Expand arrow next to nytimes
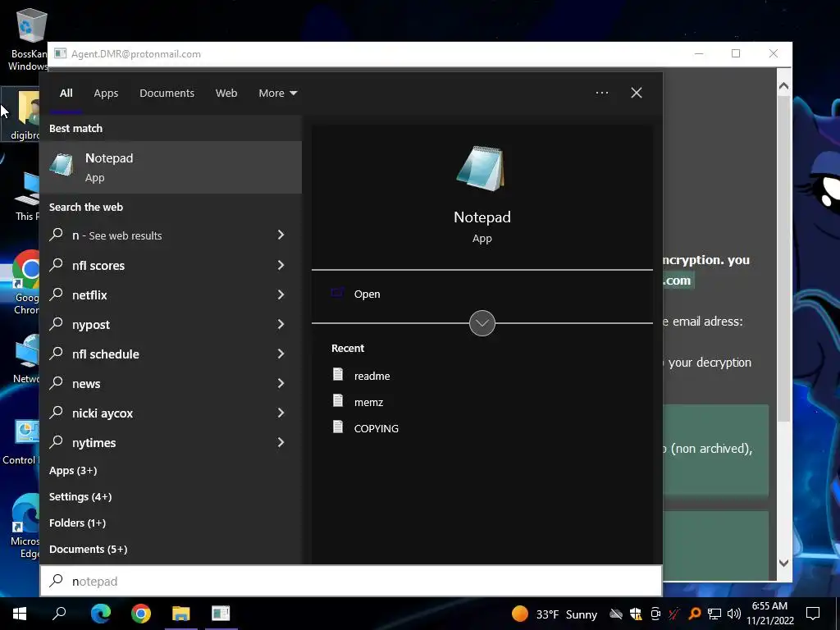Screen dimensions: 840x630 [281, 441]
